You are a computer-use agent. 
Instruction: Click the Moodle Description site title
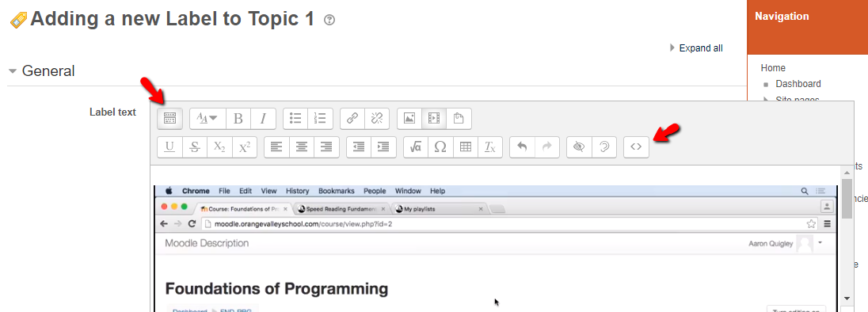pyautogui.click(x=207, y=243)
